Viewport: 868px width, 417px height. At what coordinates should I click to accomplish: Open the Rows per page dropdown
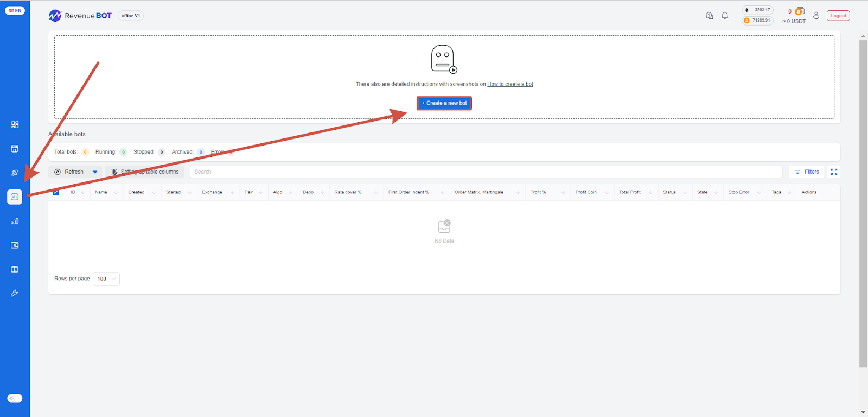tap(106, 279)
